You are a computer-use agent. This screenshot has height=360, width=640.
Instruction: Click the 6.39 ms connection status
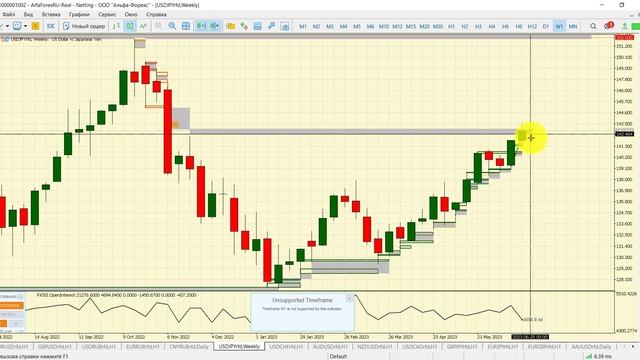tap(598, 356)
